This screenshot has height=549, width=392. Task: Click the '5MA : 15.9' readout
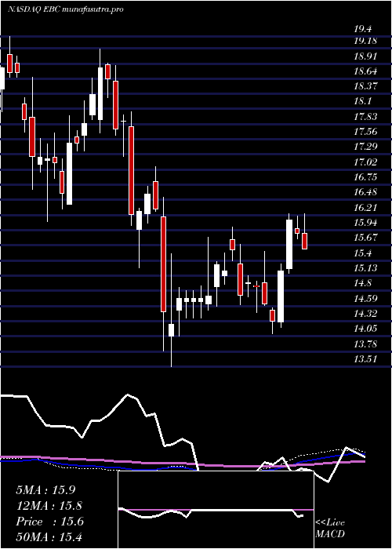click(x=45, y=490)
